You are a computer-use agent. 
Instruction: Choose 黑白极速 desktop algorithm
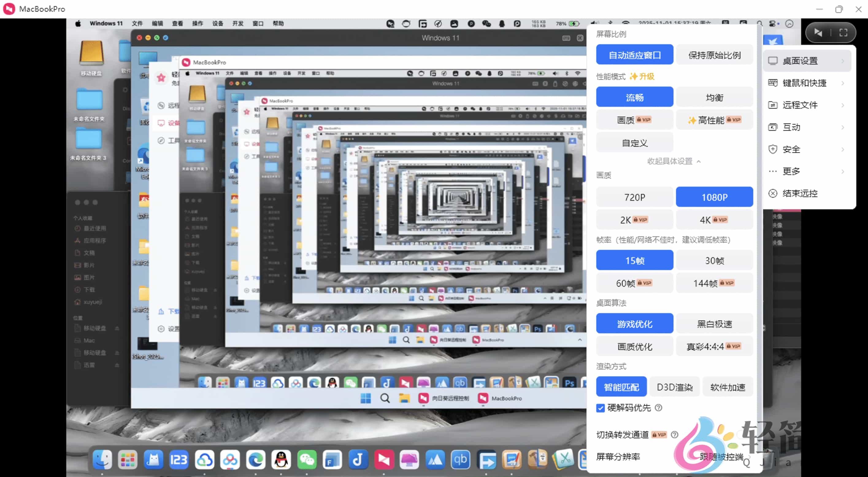[x=714, y=324]
